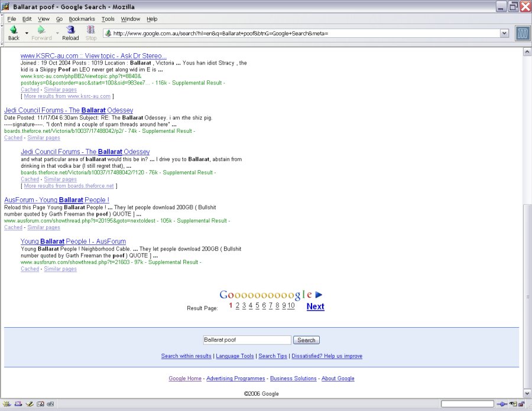Open About Google footer link
Image resolution: width=532 pixels, height=411 pixels.
coord(338,379)
